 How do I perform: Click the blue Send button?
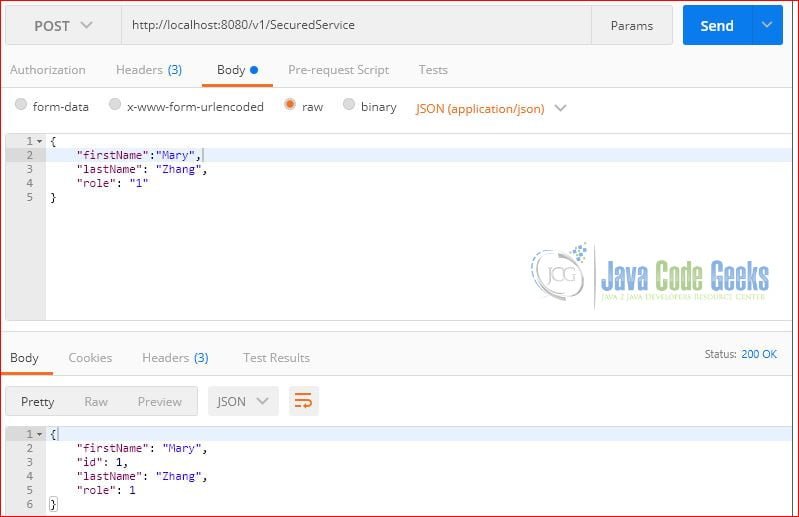[717, 25]
